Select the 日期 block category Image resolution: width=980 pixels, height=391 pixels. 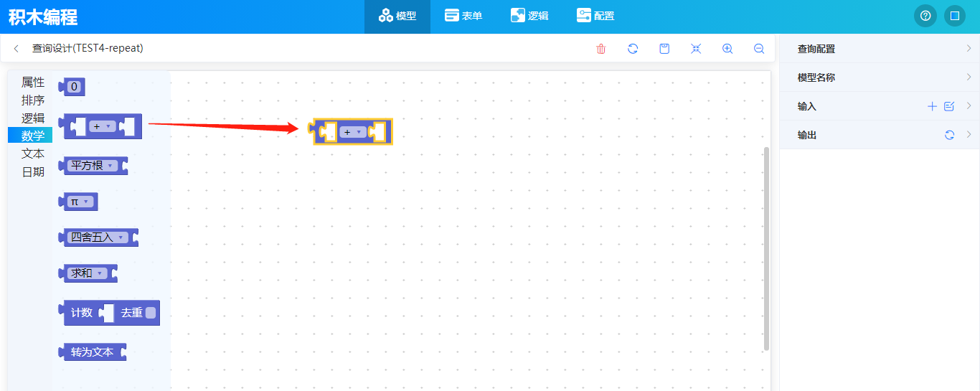pyautogui.click(x=33, y=171)
